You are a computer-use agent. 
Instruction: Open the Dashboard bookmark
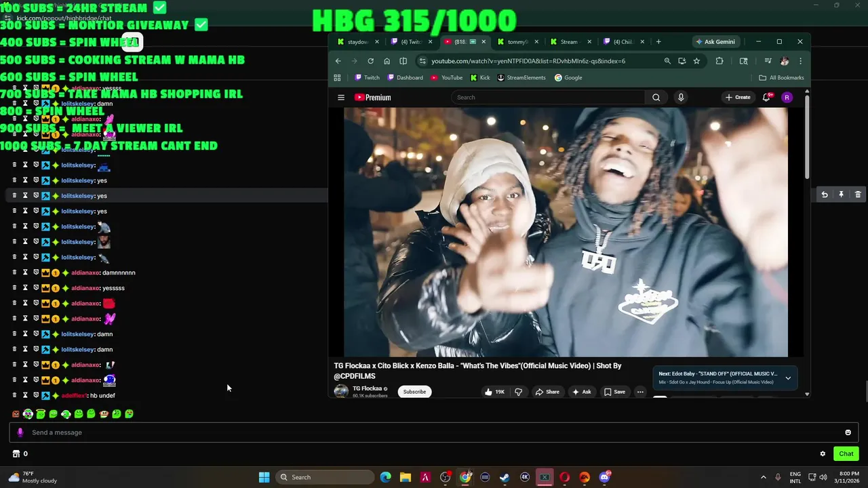(405, 78)
